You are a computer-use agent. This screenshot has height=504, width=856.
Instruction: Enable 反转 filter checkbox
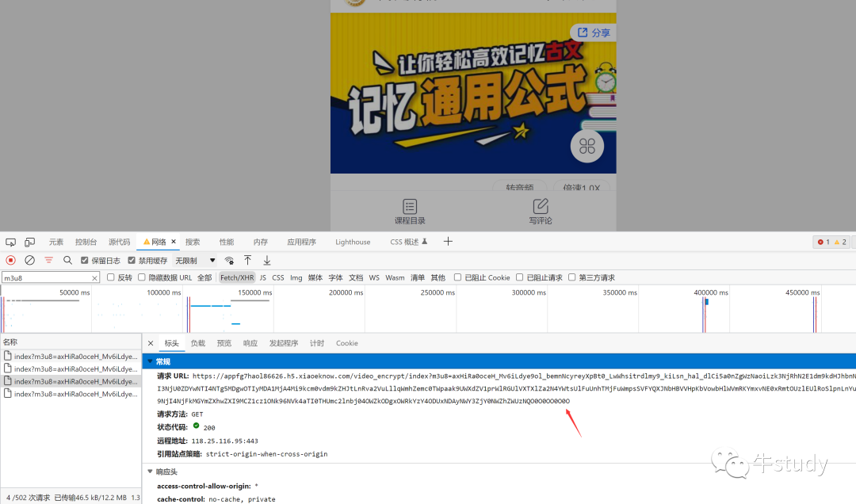click(110, 277)
